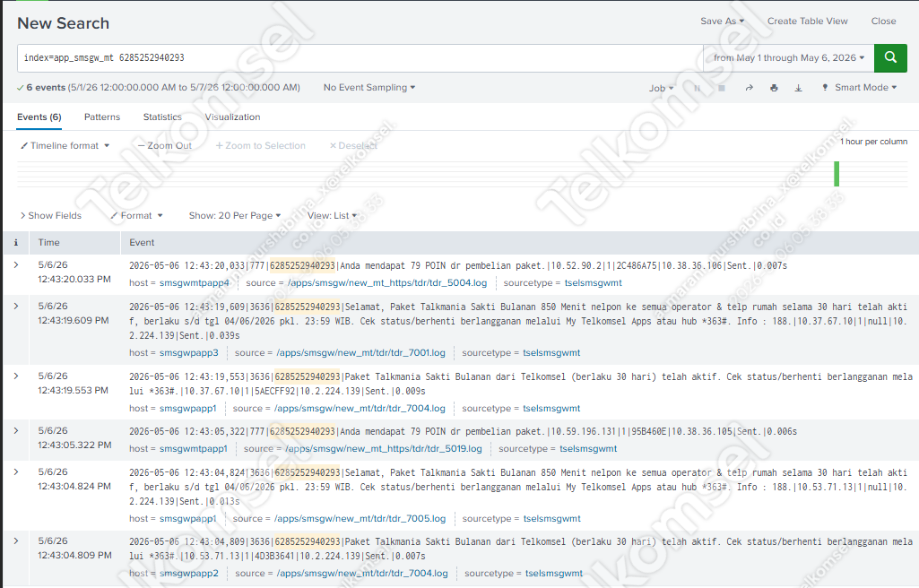Focus the search query input
Image resolution: width=919 pixels, height=588 pixels.
click(x=360, y=58)
